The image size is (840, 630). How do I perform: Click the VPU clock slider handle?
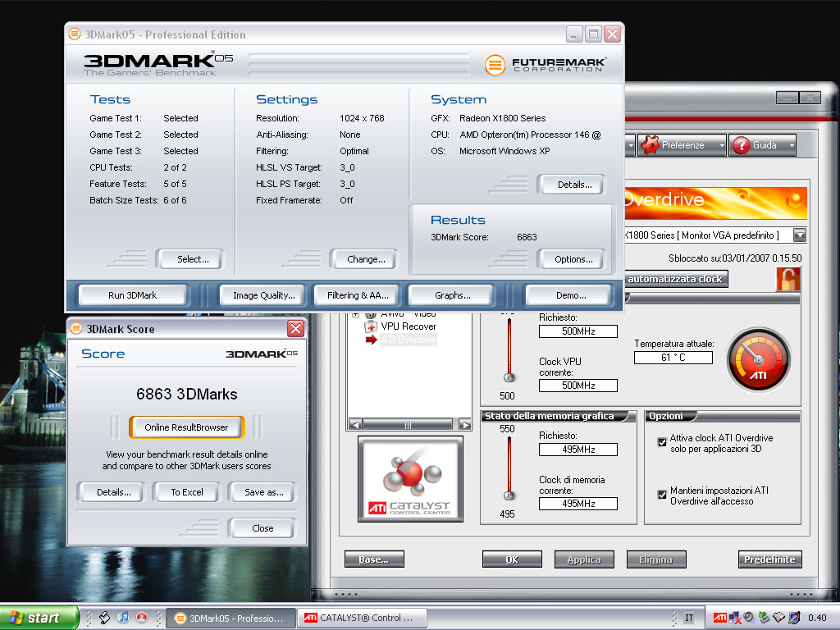pyautogui.click(x=509, y=377)
